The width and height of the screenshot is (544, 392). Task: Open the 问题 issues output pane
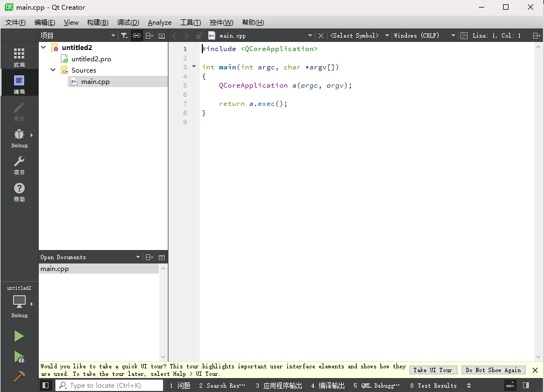point(180,386)
